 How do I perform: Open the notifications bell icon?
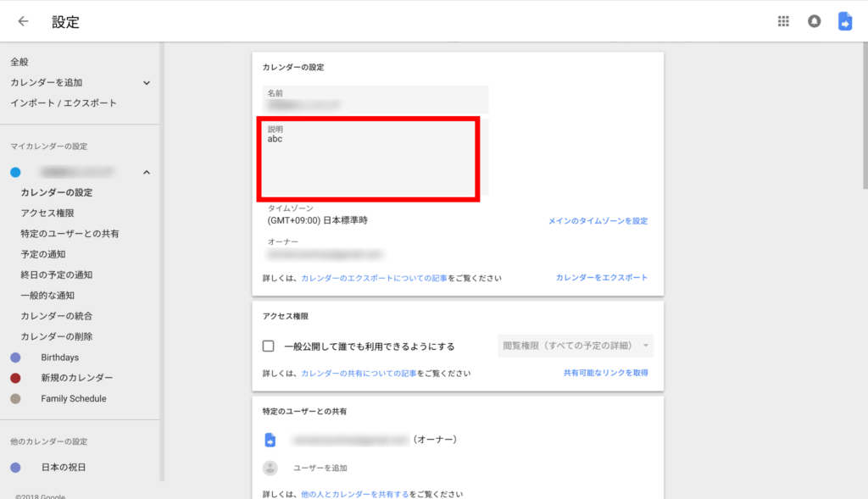pos(814,22)
